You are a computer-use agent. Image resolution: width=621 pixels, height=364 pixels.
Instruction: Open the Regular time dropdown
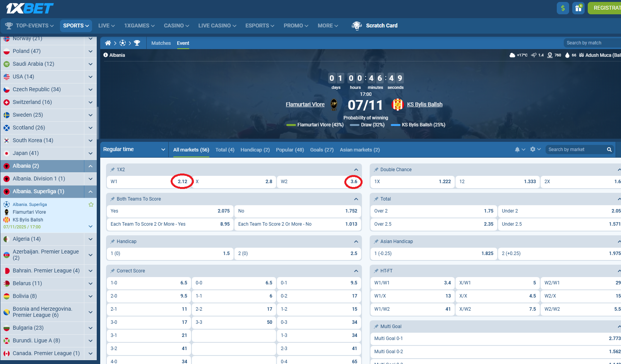pyautogui.click(x=134, y=150)
